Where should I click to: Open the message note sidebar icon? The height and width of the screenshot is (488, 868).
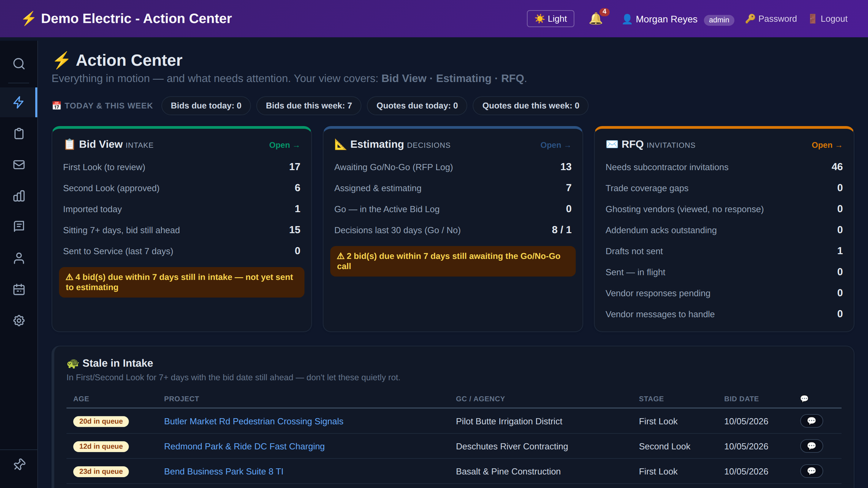point(19,227)
